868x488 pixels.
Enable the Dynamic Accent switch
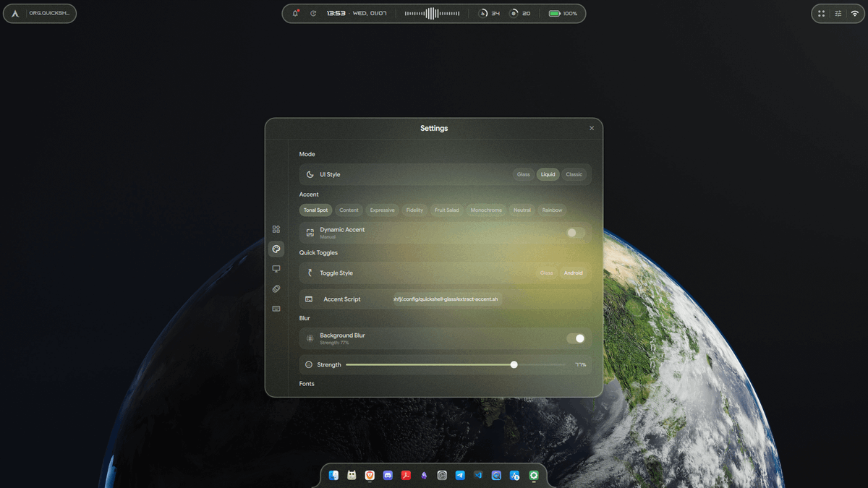tap(576, 233)
